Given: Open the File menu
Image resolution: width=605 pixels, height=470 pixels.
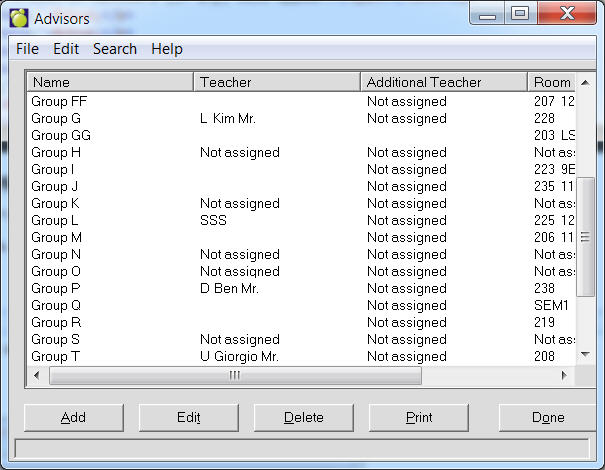Looking at the screenshot, I should click(27, 49).
